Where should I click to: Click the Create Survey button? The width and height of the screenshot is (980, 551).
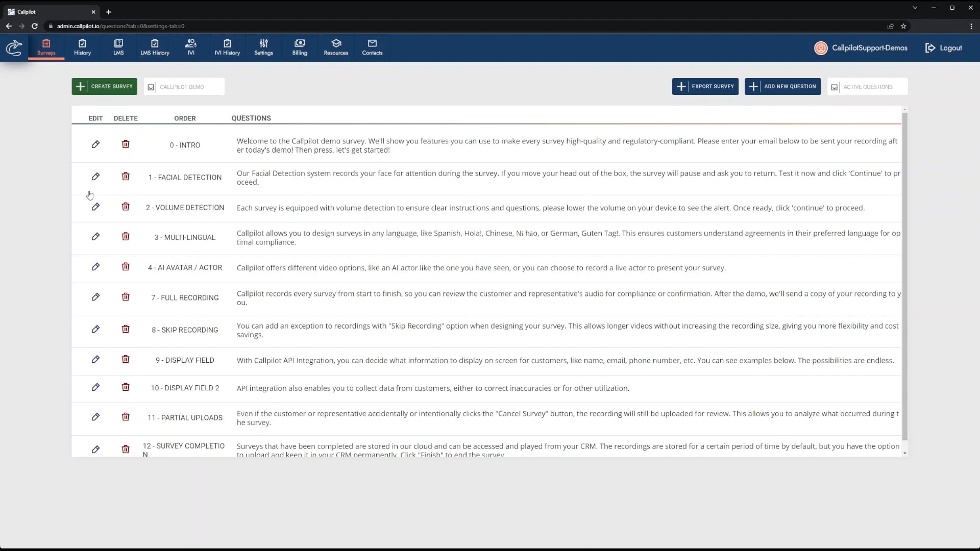[x=105, y=86]
